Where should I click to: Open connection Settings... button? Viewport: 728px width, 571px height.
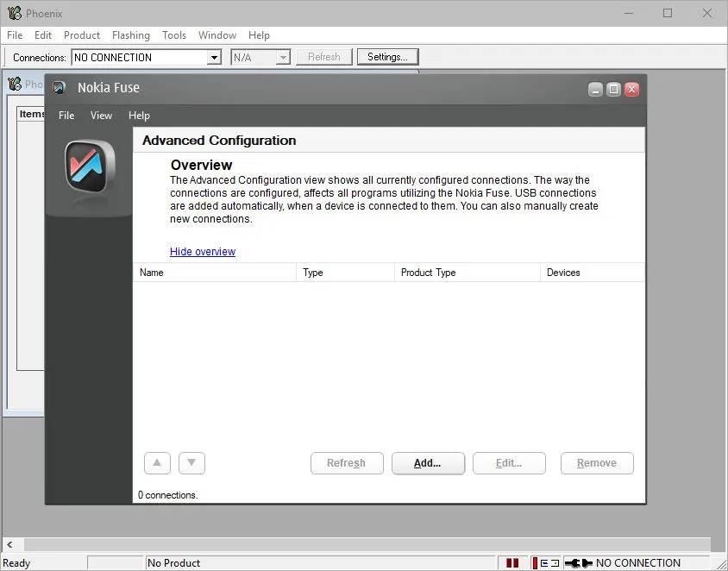(387, 57)
